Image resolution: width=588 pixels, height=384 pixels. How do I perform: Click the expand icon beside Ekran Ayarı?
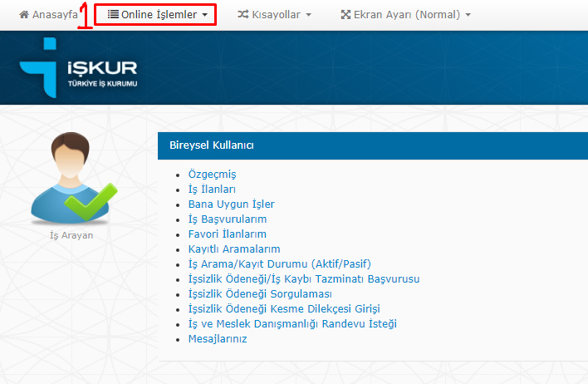pos(345,15)
